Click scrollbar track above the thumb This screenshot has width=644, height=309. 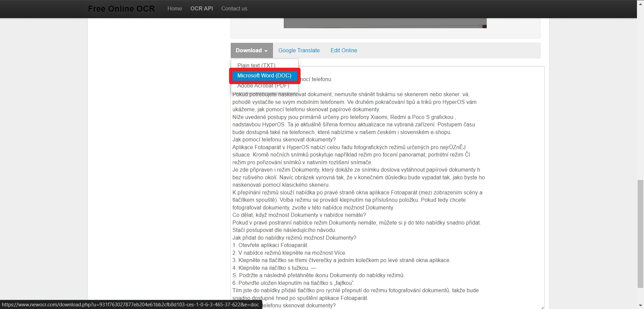(x=640, y=101)
